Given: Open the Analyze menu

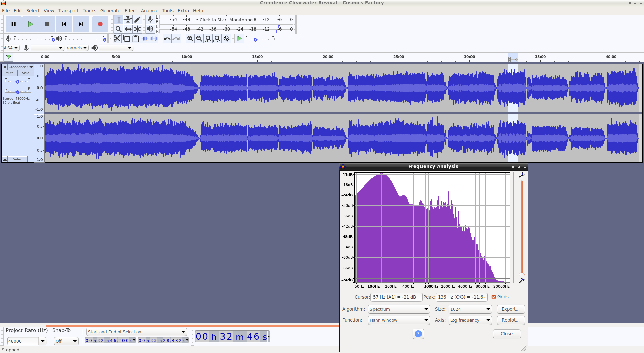Looking at the screenshot, I should [x=149, y=11].
